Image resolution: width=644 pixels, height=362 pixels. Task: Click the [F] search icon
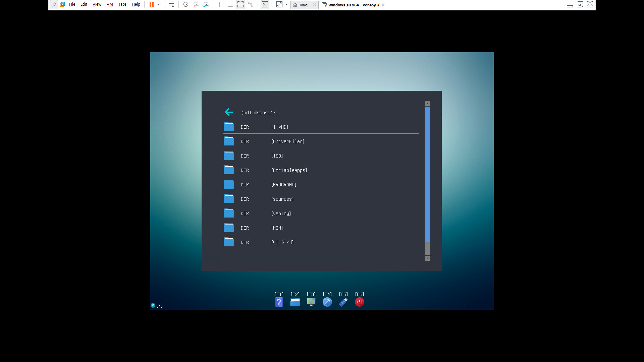click(x=153, y=305)
